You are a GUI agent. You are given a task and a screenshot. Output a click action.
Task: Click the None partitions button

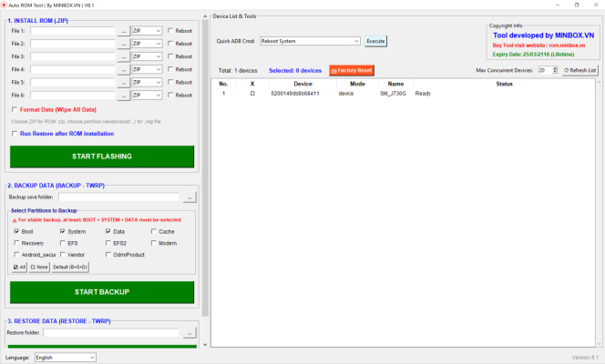point(39,267)
